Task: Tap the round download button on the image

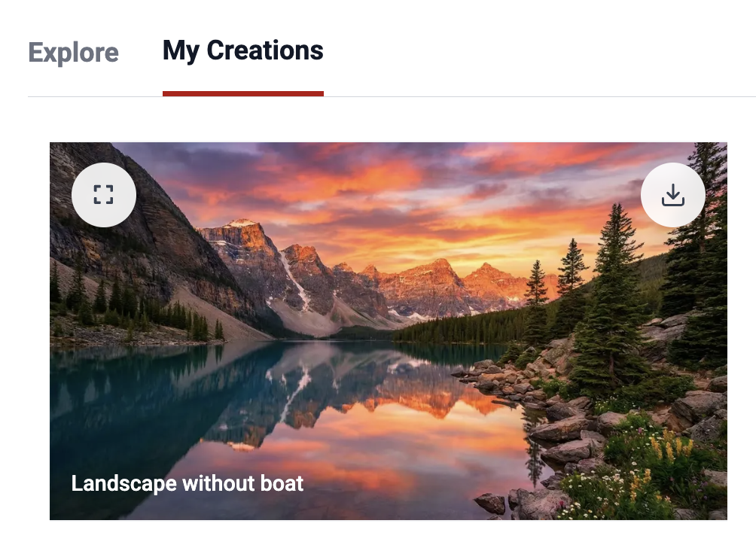Action: click(672, 195)
